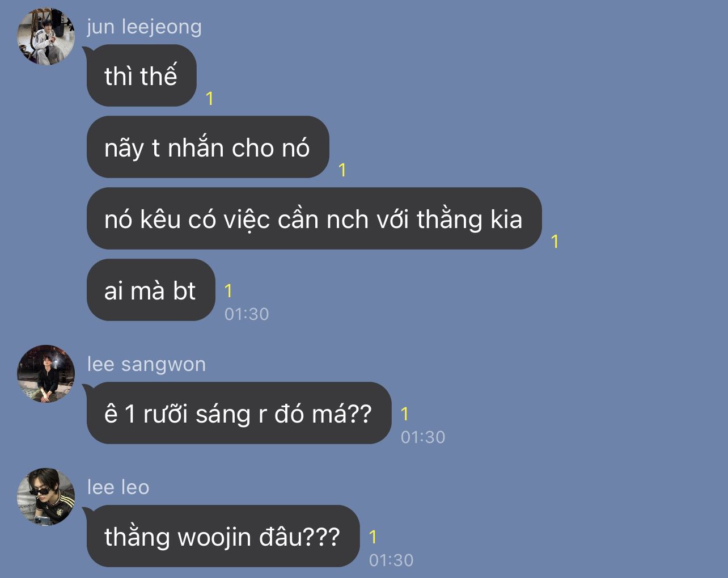Select the 'ai mà bt' bubble
Screen dimensions: 728x578
[151, 290]
